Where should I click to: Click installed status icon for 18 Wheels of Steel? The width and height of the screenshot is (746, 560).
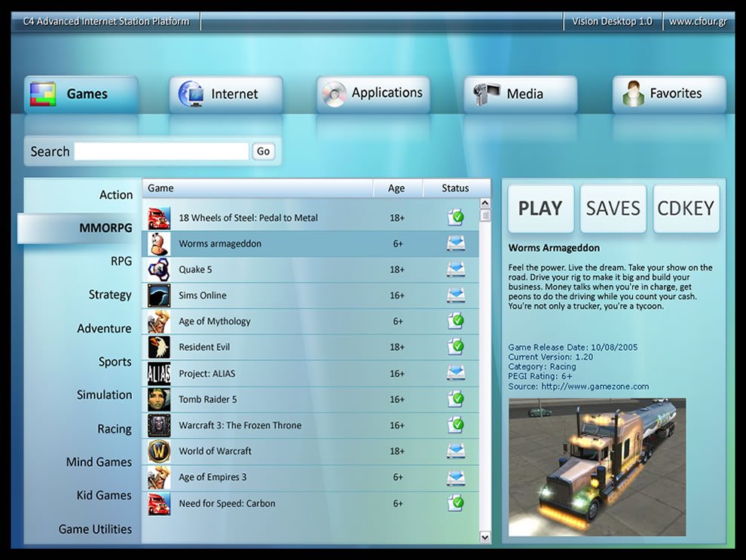(456, 217)
